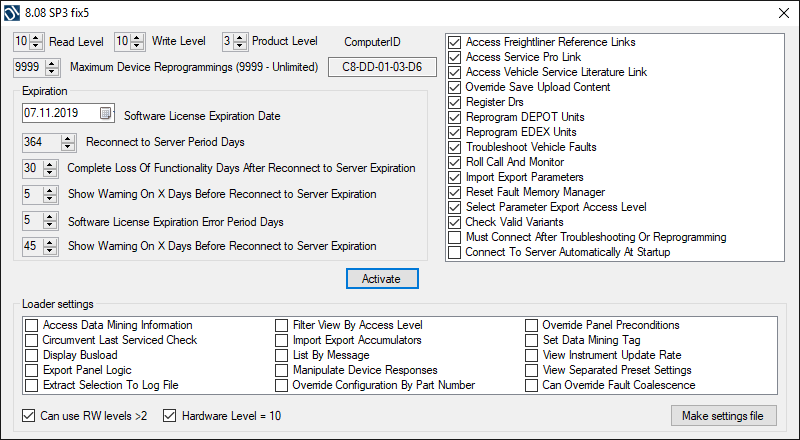The height and width of the screenshot is (440, 800).
Task: Click the ComputerID C8-DD-01-03-D6 button
Action: pyautogui.click(x=382, y=67)
